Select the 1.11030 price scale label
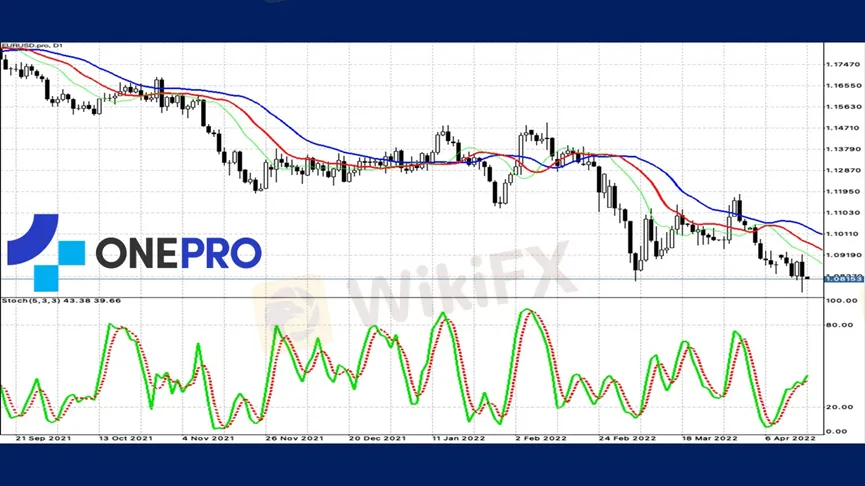The height and width of the screenshot is (486, 865). click(842, 212)
